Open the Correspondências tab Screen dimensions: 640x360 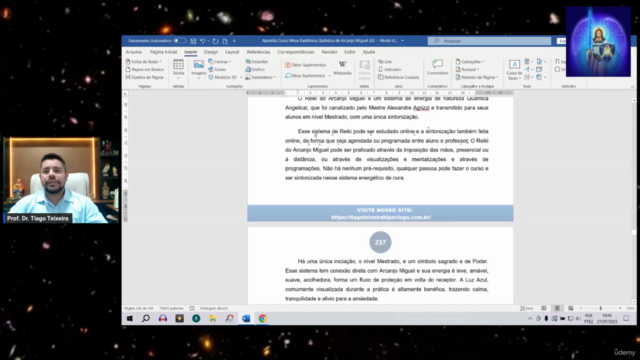pyautogui.click(x=296, y=52)
